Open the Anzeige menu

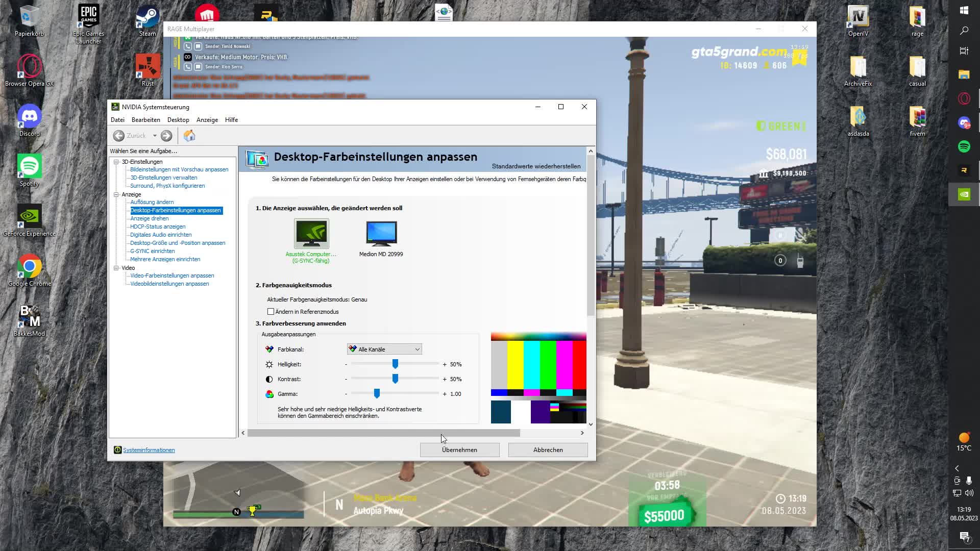click(207, 120)
